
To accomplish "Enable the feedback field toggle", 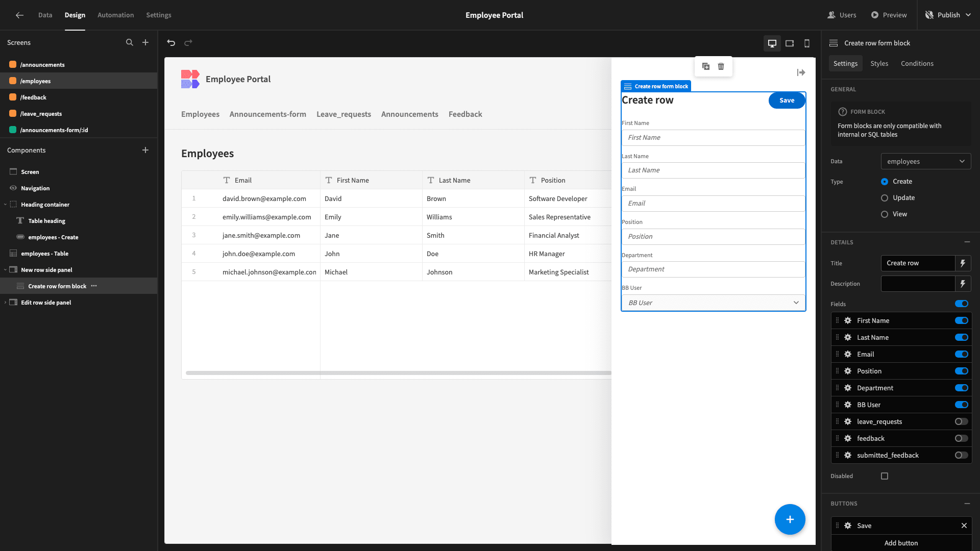I will coord(962,438).
